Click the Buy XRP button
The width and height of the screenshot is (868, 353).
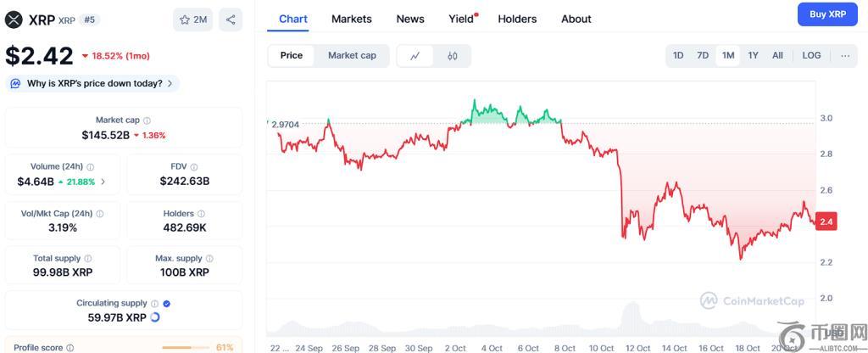point(827,14)
